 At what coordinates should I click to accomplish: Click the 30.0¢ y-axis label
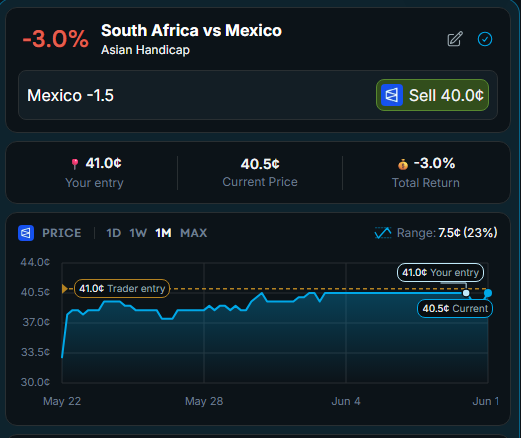point(35,382)
